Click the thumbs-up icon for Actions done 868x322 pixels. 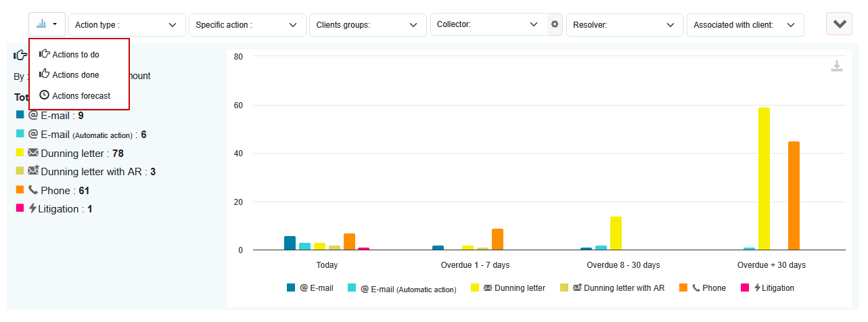click(x=44, y=74)
